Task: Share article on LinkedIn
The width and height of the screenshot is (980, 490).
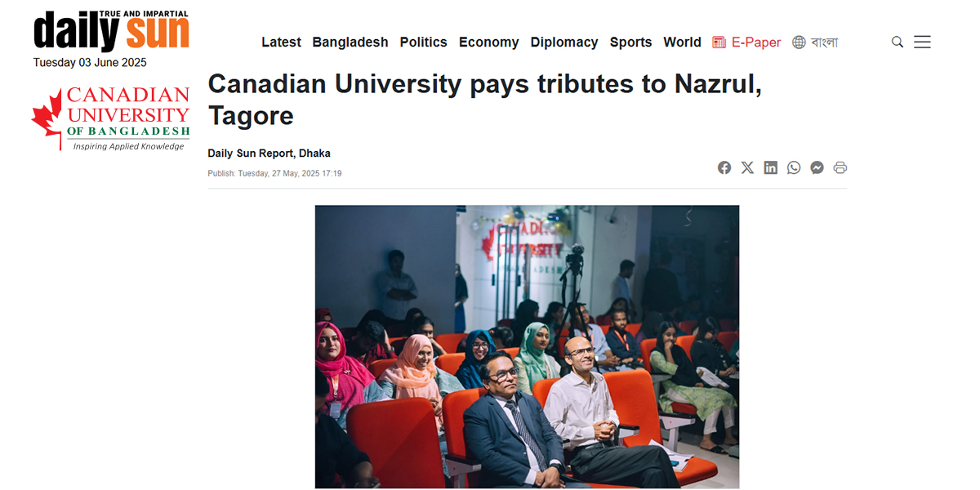Action: 771,167
